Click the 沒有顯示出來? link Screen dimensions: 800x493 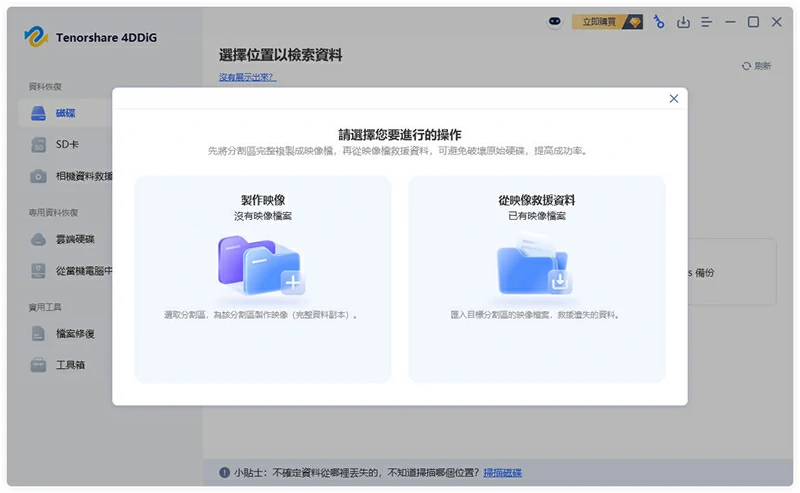(247, 77)
